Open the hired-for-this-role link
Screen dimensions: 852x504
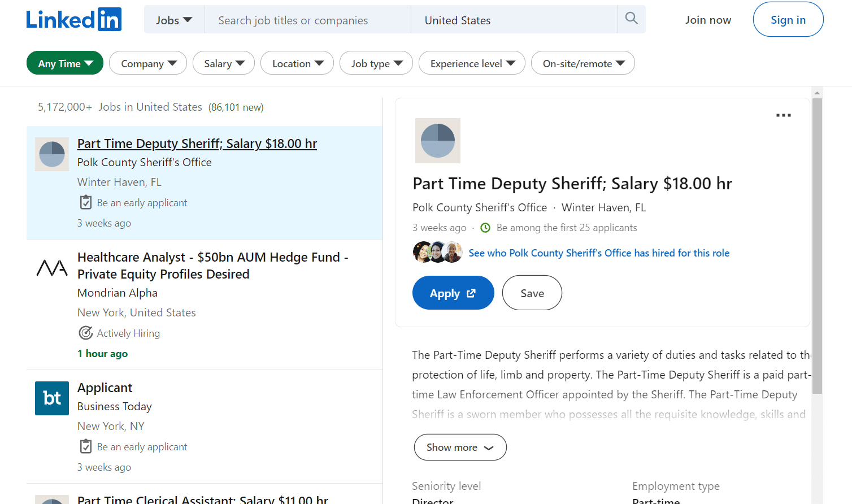(599, 253)
